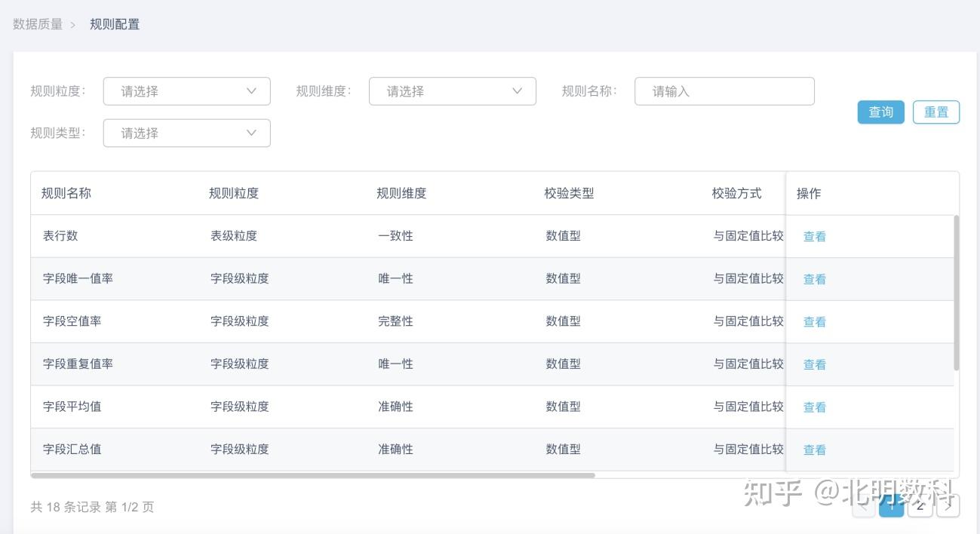Screen dimensions: 980x534
Task: Click 查看 for 字段空值率 row
Action: click(x=814, y=322)
